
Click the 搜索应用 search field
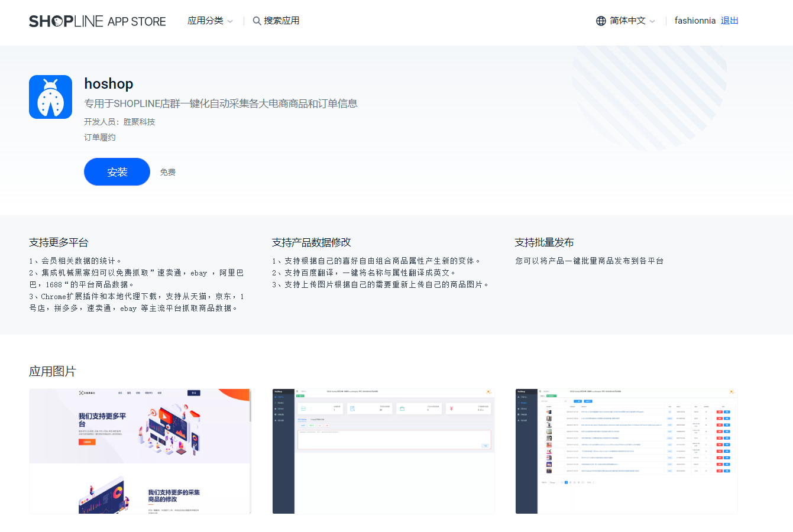[281, 21]
